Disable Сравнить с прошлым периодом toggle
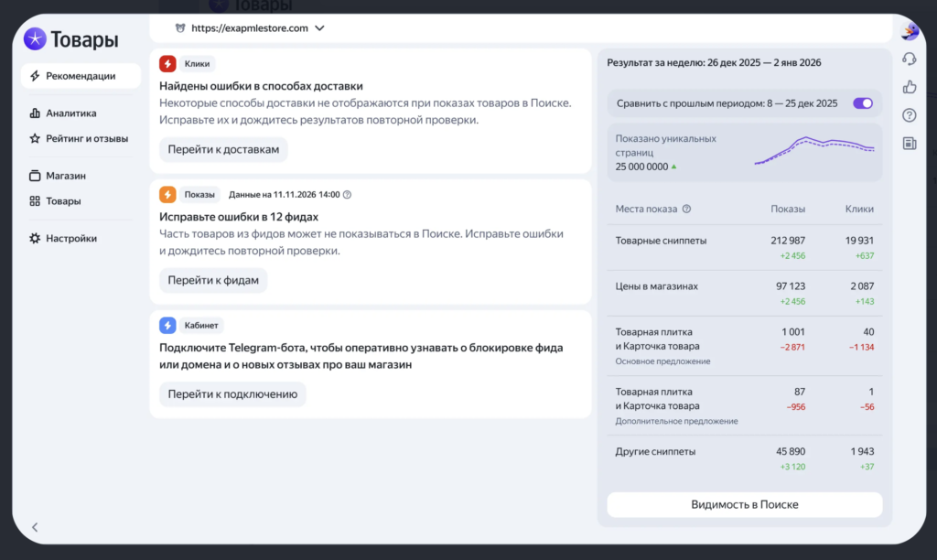Viewport: 937px width, 560px height. click(861, 103)
